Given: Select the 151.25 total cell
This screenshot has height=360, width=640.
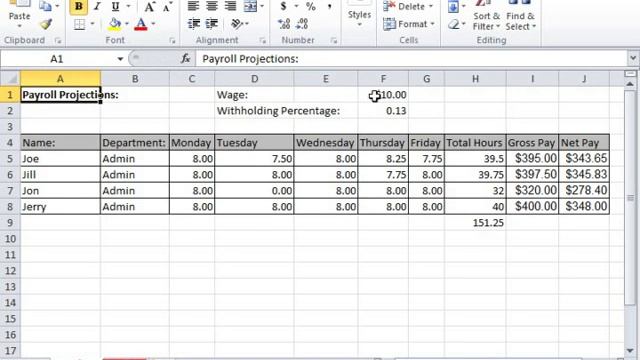Looking at the screenshot, I should point(475,222).
